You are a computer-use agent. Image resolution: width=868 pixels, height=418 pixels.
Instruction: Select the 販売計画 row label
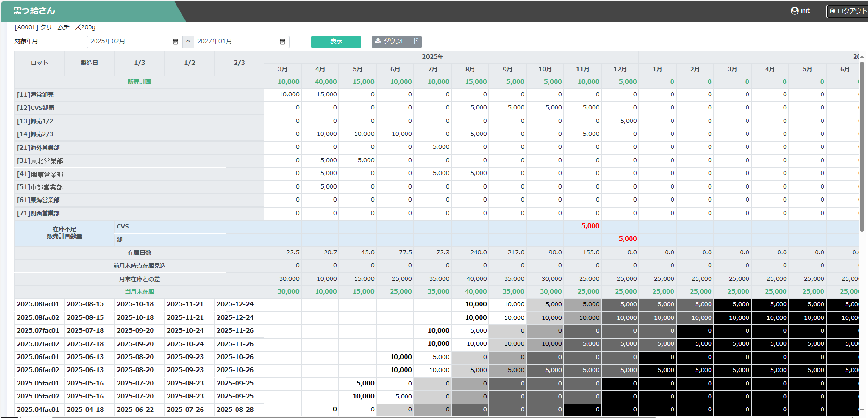point(139,82)
